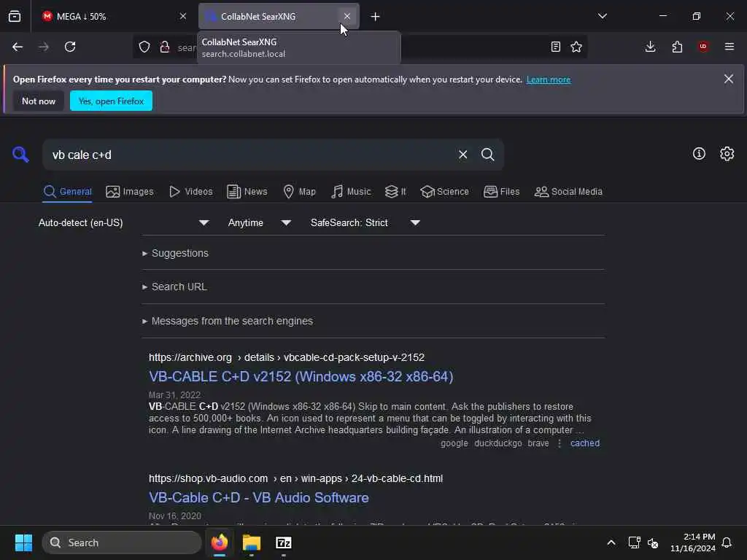Image resolution: width=747 pixels, height=560 pixels.
Task: Open Firefox View tab list icon
Action: pos(15,16)
